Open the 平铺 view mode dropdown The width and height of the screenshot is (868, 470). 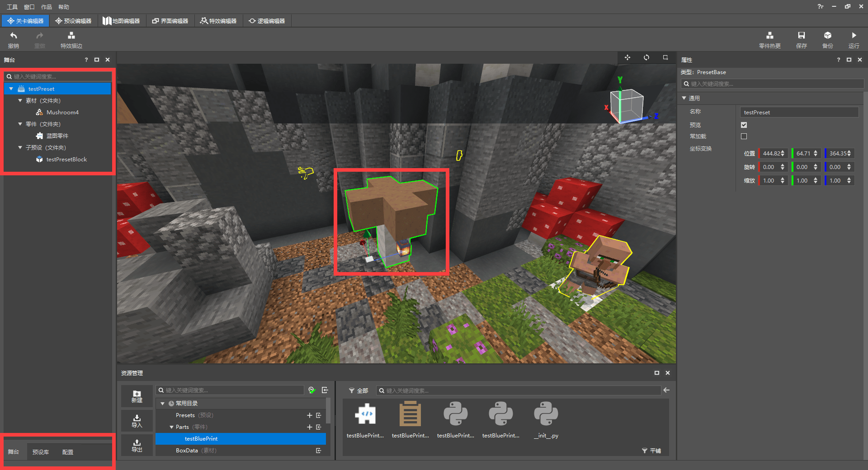[651, 451]
